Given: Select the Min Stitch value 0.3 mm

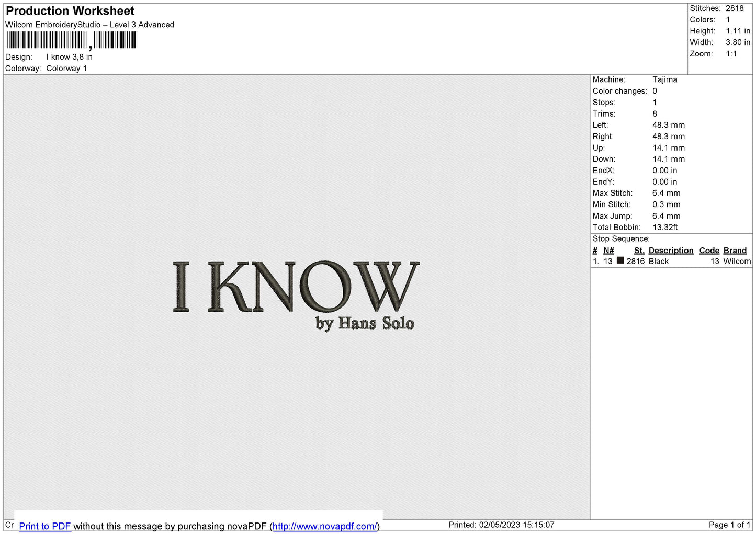Looking at the screenshot, I should 667,204.
